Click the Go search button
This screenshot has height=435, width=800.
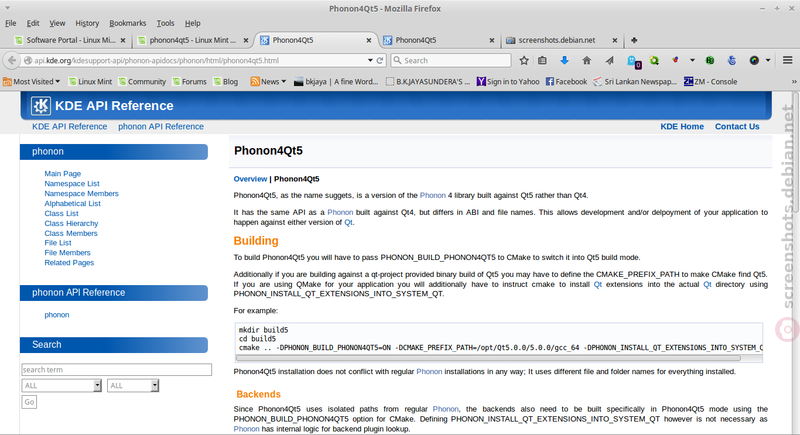[x=29, y=402]
